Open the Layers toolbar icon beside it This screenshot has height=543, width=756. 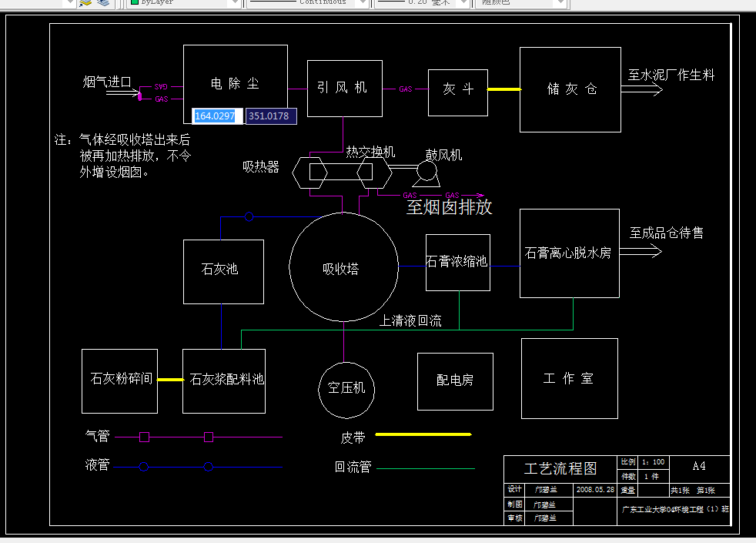[102, 3]
